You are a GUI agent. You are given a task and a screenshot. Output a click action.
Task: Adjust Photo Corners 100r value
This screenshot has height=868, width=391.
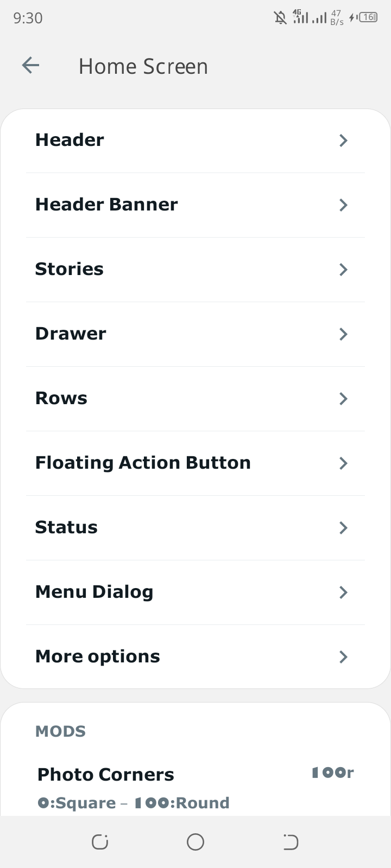pyautogui.click(x=332, y=773)
